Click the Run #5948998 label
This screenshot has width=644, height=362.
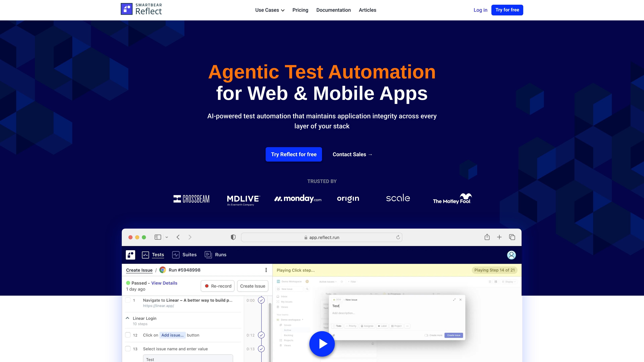click(184, 270)
